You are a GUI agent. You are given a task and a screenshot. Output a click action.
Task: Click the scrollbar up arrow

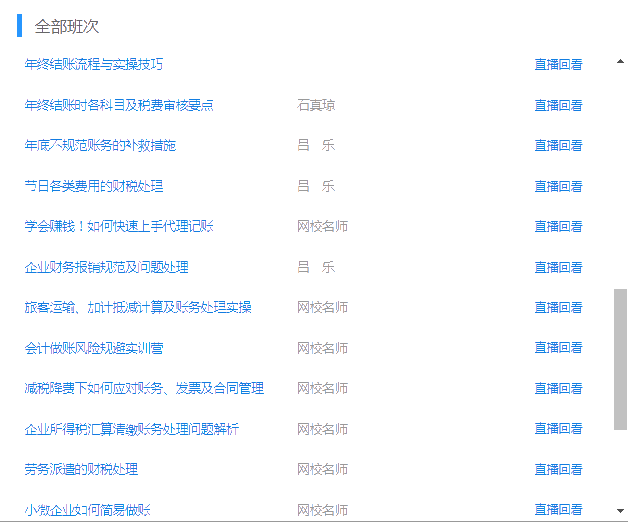tap(620, 61)
